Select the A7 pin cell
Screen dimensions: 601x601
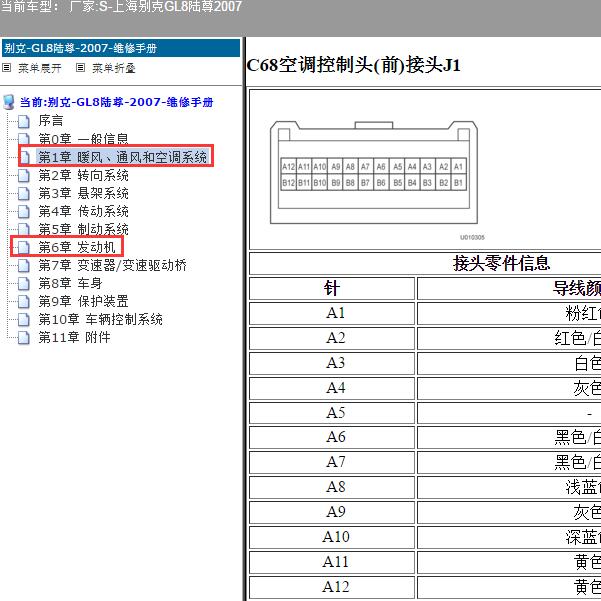tap(332, 462)
